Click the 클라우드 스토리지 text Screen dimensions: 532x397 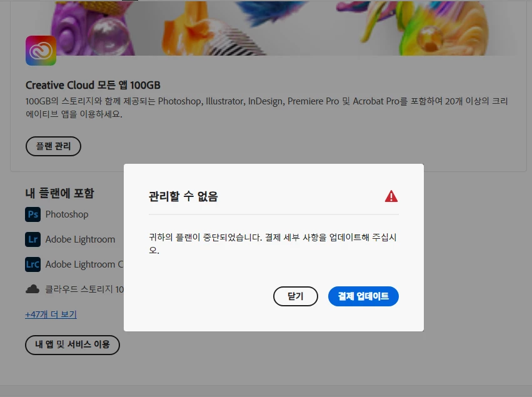[84, 289]
